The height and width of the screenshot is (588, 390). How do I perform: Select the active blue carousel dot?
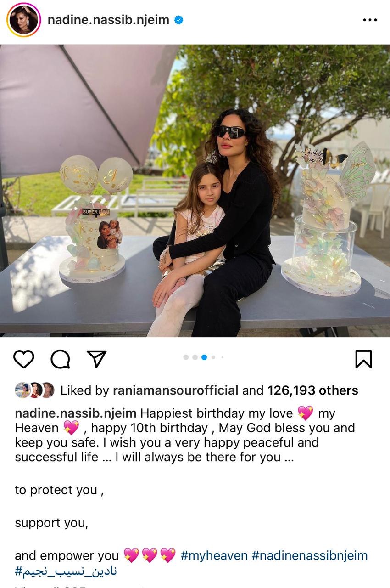click(x=204, y=357)
